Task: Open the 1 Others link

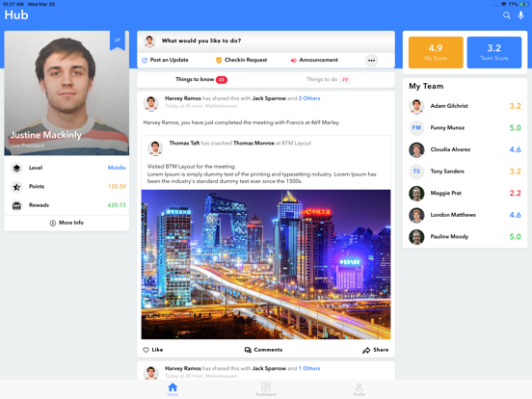Action: point(309,368)
